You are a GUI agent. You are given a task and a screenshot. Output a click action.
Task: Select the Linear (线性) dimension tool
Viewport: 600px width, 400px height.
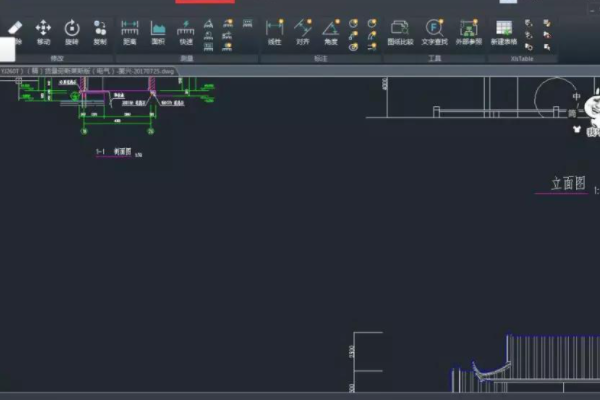click(x=274, y=31)
